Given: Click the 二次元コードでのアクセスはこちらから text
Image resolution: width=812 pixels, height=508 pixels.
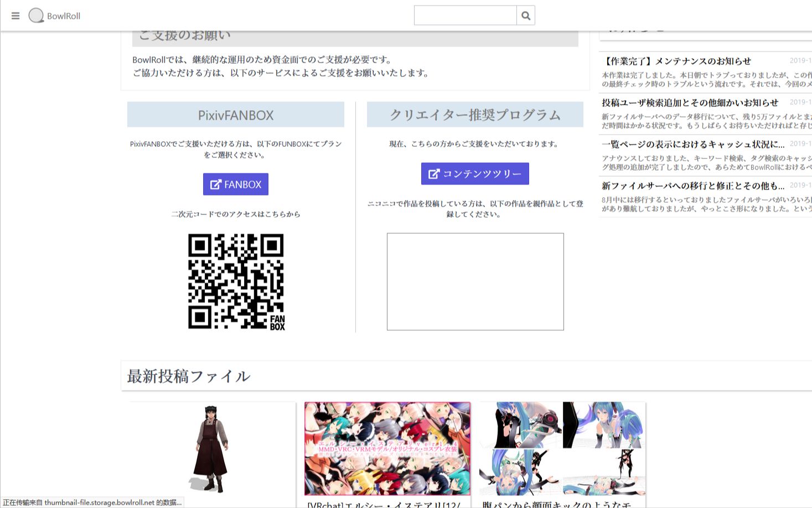Looking at the screenshot, I should point(236,214).
